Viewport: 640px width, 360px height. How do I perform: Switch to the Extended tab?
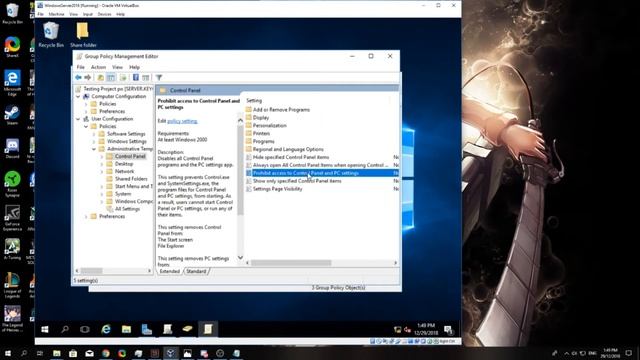click(x=169, y=271)
